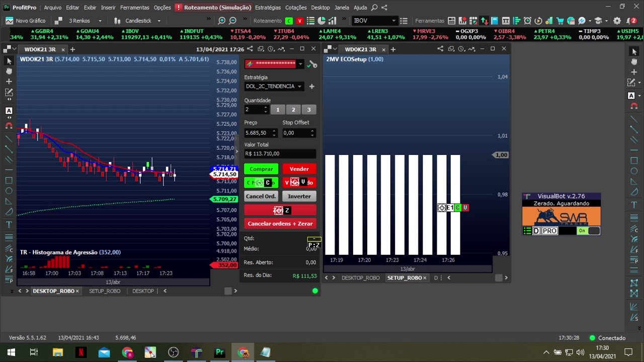
Task: Click the Novo Gráfico toolbar button
Action: pos(26,21)
